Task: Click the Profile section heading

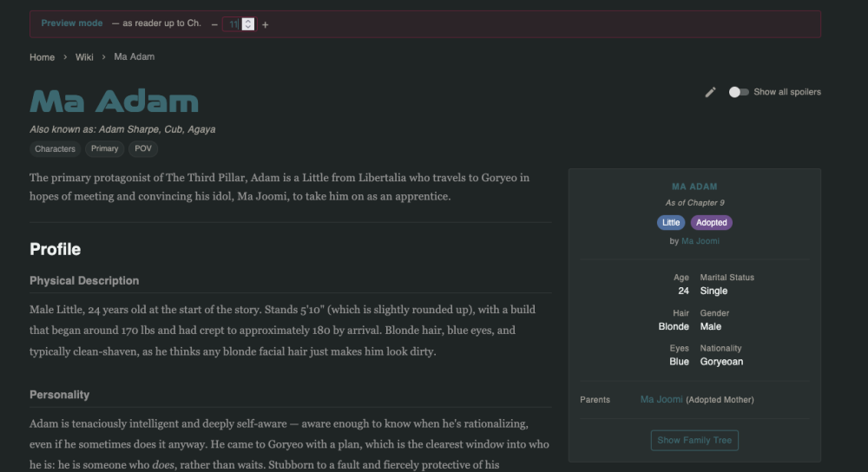Action: click(x=56, y=250)
